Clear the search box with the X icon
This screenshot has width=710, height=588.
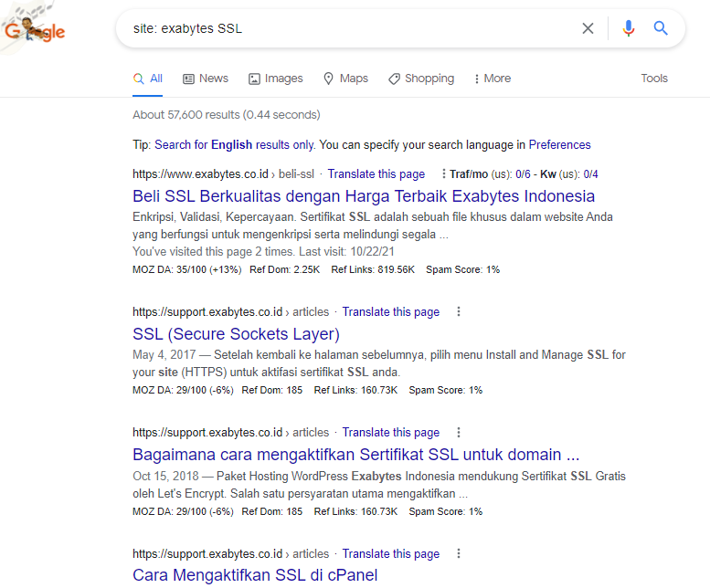point(588,28)
